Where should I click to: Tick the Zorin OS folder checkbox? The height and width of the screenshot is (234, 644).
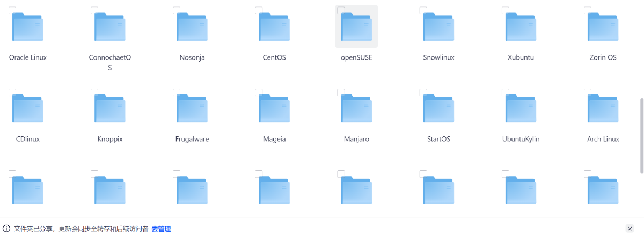click(x=587, y=10)
